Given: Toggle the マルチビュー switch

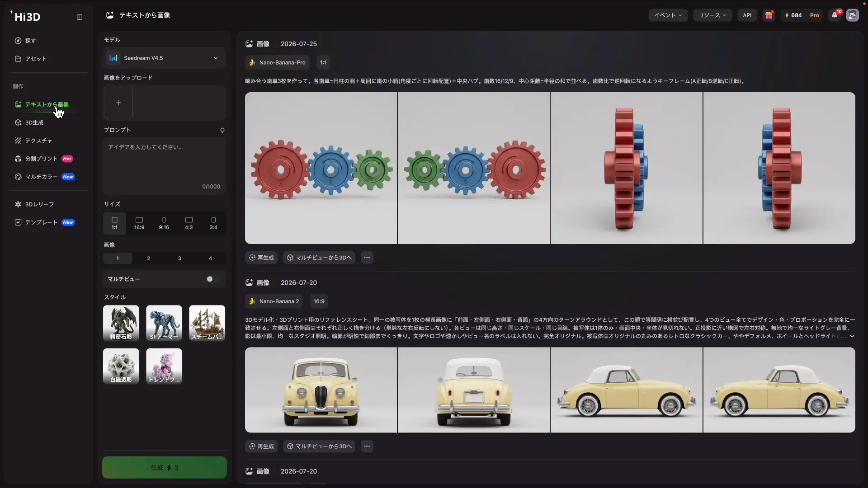Looking at the screenshot, I should click(213, 279).
